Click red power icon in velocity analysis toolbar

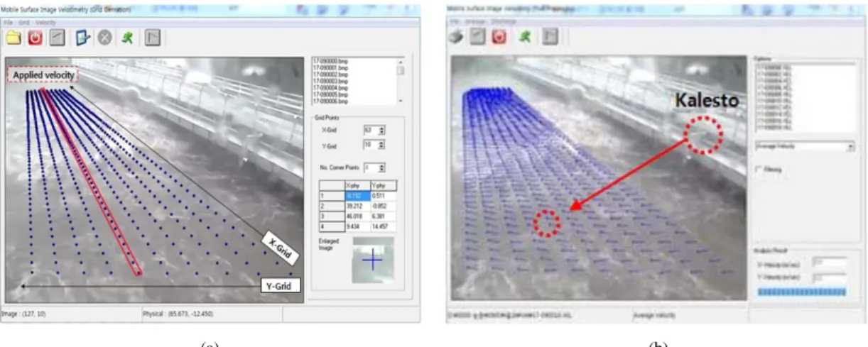coord(499,38)
